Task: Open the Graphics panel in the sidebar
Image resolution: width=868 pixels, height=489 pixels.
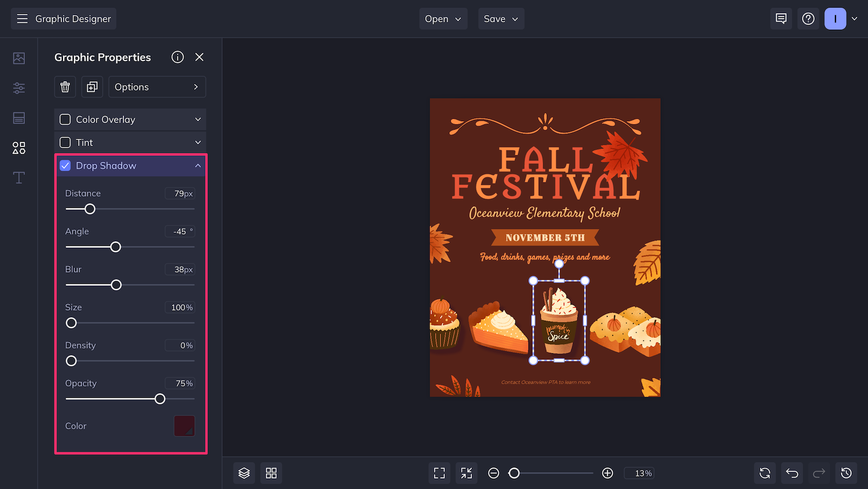Action: pos(18,147)
